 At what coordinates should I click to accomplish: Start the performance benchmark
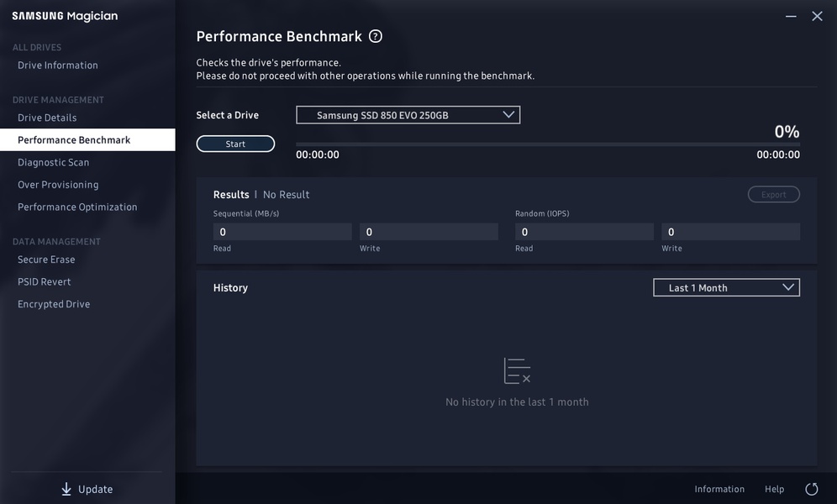pos(235,144)
